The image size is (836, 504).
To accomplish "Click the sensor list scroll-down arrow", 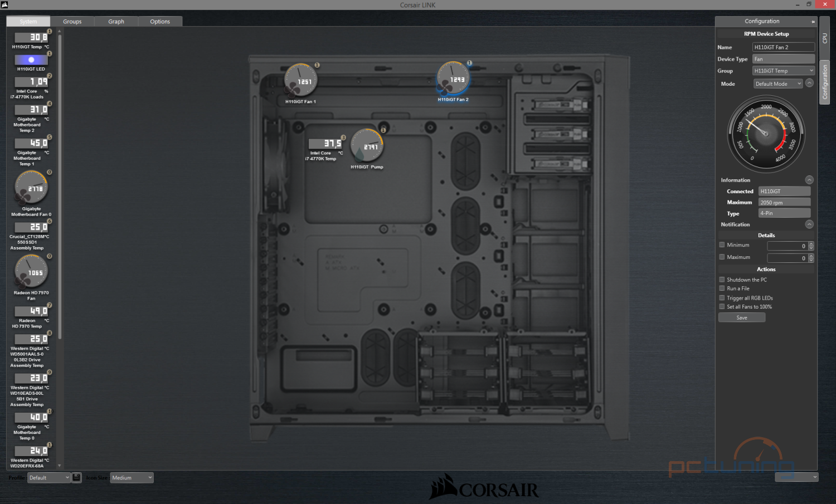I will [x=60, y=466].
